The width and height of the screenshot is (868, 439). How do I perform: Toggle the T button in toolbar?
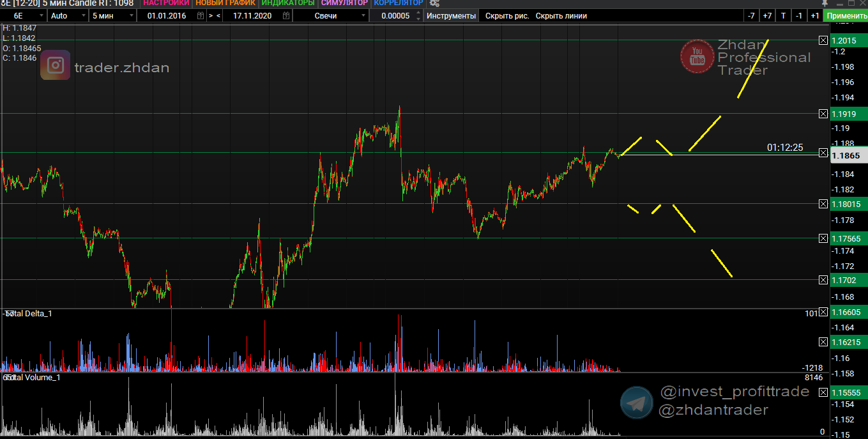click(783, 15)
